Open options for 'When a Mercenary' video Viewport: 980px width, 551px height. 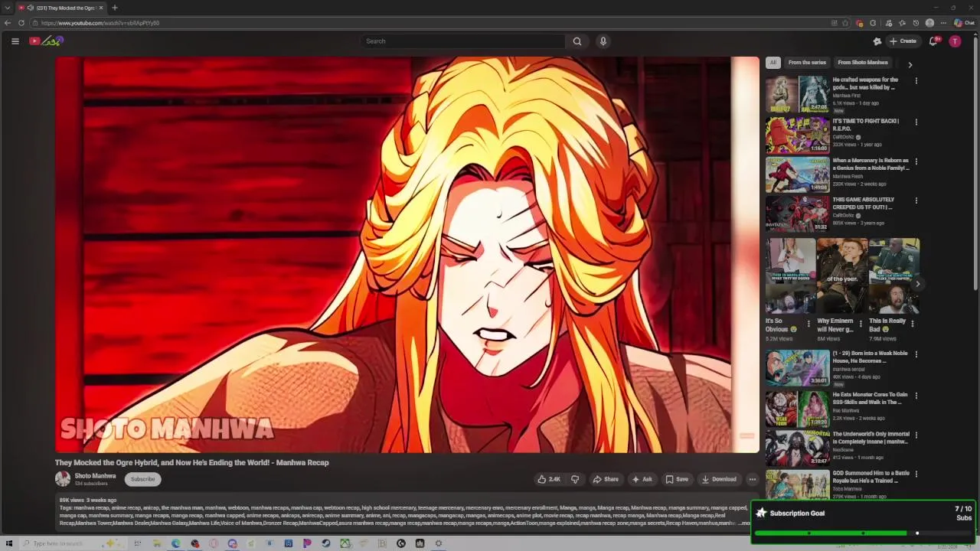pyautogui.click(x=916, y=161)
